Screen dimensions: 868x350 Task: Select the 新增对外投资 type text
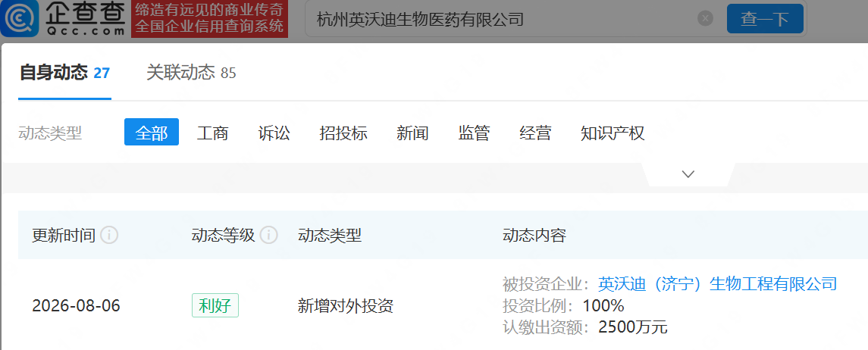point(346,306)
